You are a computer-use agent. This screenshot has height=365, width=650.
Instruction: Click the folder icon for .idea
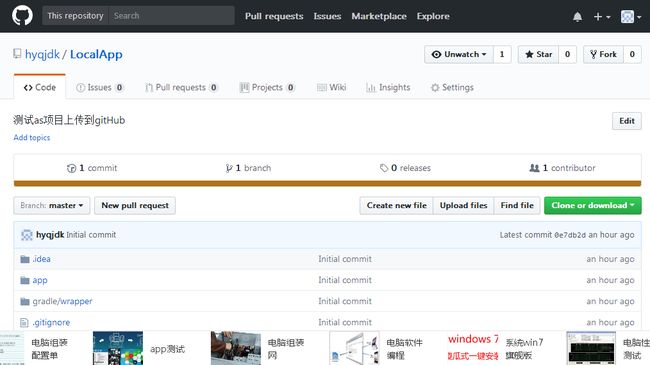[x=25, y=259]
